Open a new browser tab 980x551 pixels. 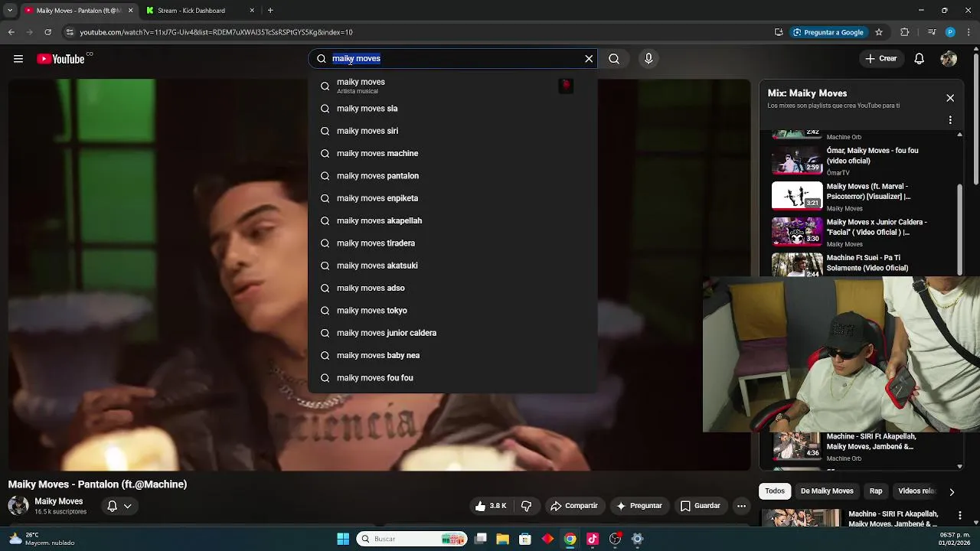(x=270, y=11)
